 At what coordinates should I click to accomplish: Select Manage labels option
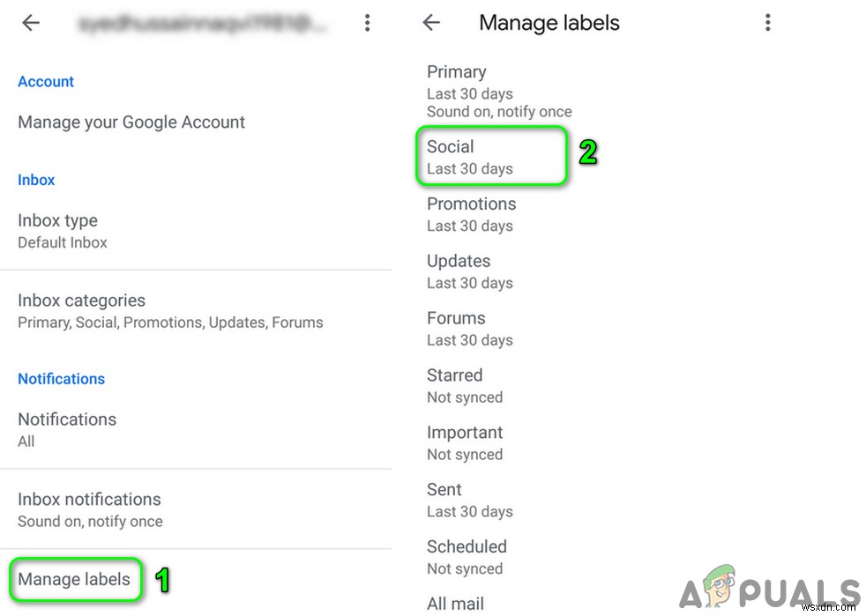75,579
